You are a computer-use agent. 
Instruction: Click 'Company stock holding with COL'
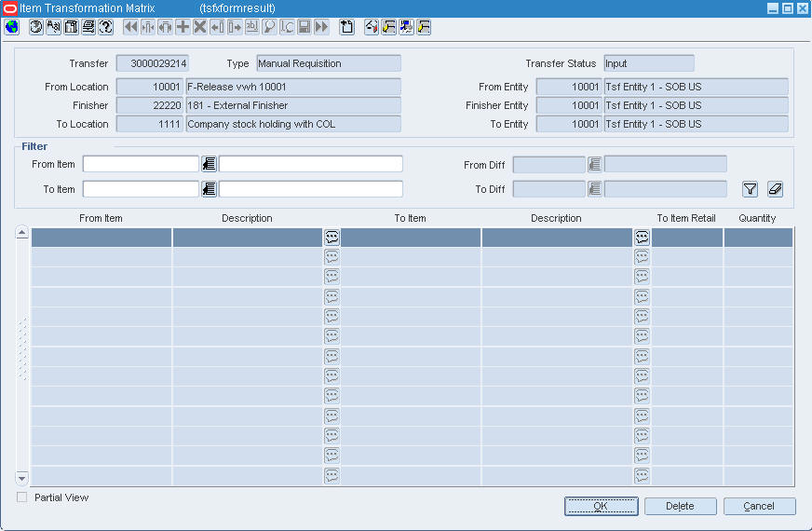293,124
